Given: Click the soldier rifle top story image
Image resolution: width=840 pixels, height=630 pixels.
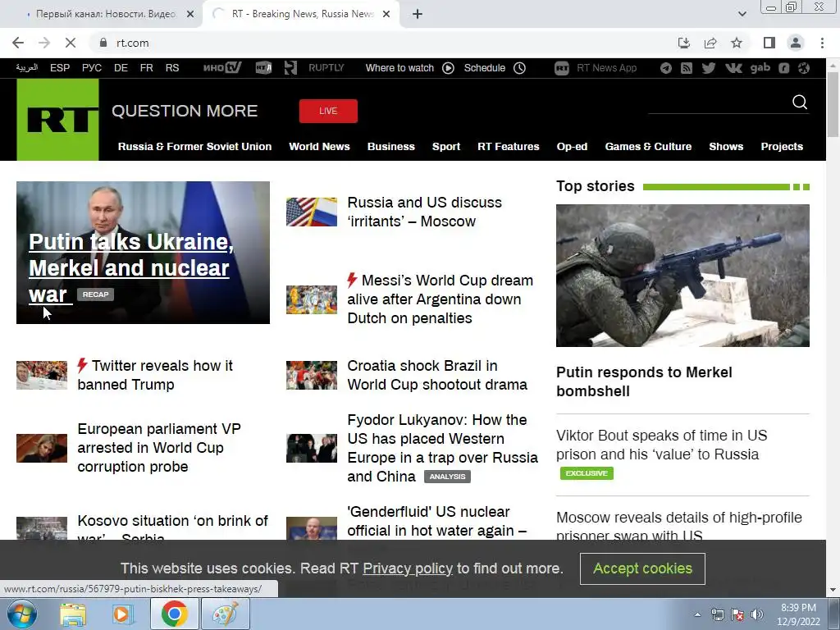Looking at the screenshot, I should coord(682,276).
